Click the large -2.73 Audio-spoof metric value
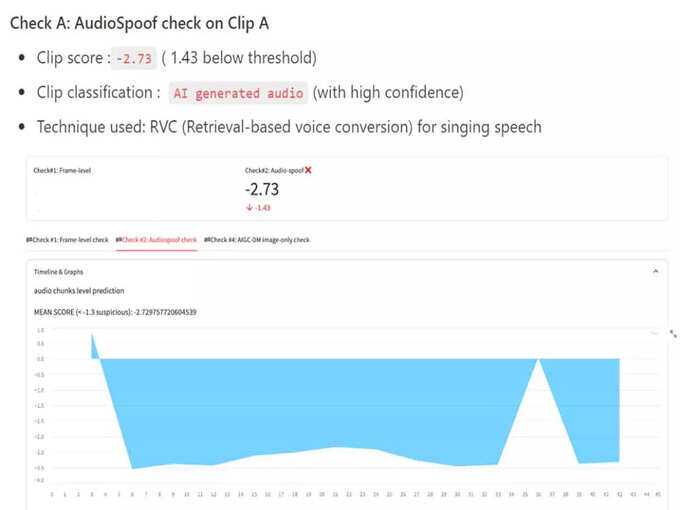The image size is (680, 510). pos(262,190)
